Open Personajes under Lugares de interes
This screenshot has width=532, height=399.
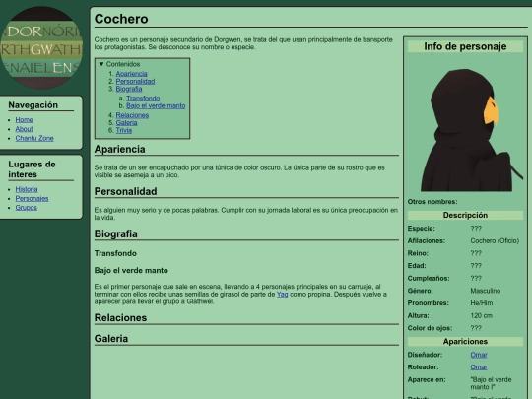[32, 198]
